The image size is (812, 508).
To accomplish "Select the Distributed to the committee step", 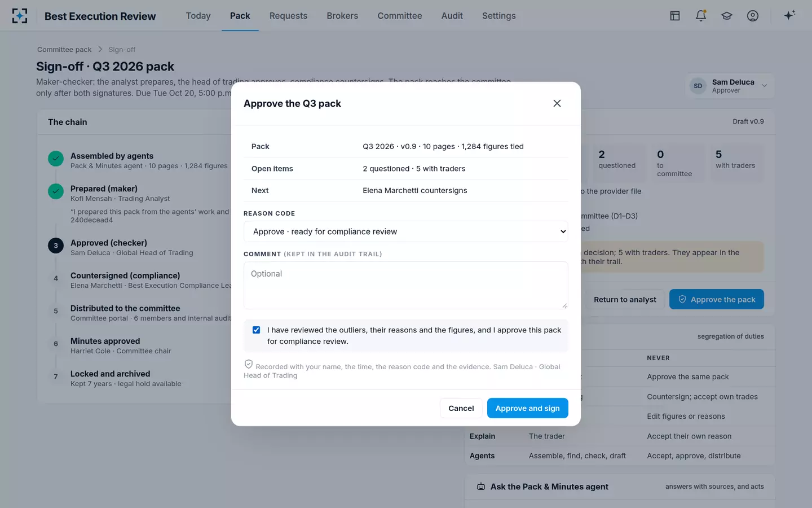I will pyautogui.click(x=125, y=308).
